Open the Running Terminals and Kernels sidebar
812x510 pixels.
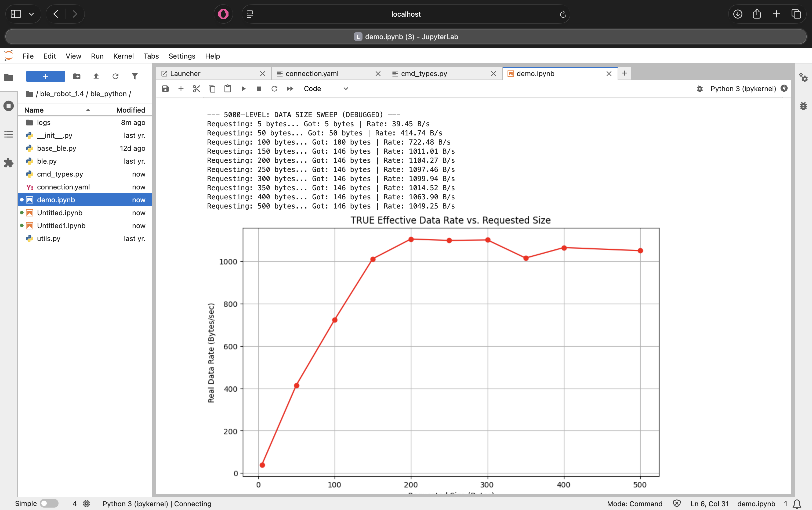[x=8, y=106]
